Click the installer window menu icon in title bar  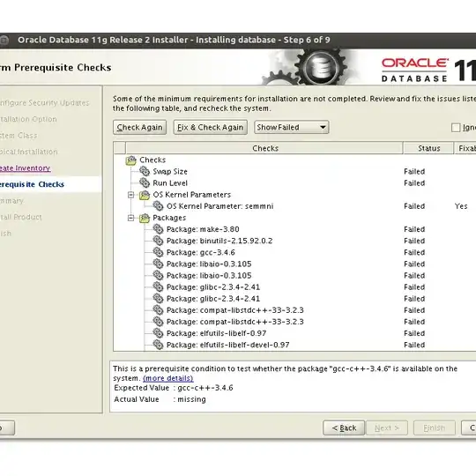4,40
